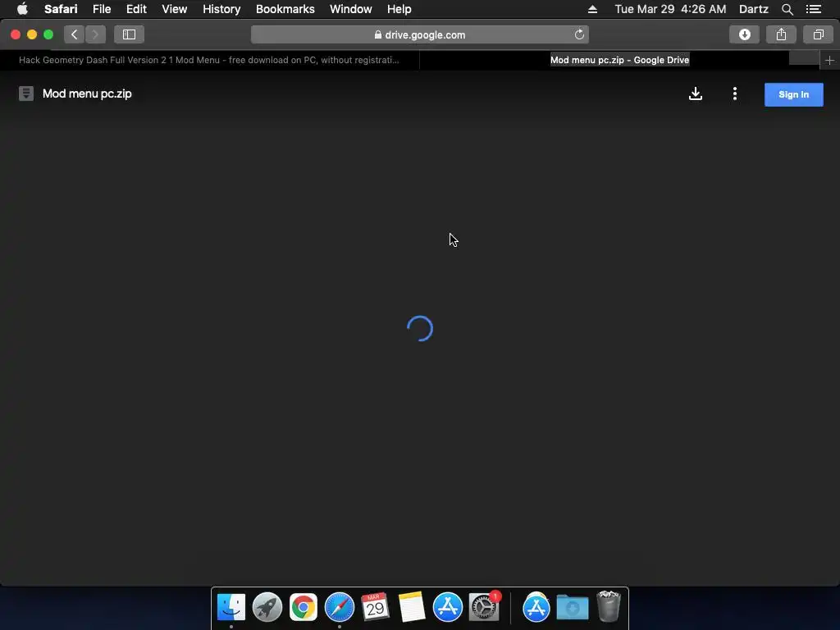The width and height of the screenshot is (840, 630).
Task: Click the zip file type icon
Action: tap(25, 94)
